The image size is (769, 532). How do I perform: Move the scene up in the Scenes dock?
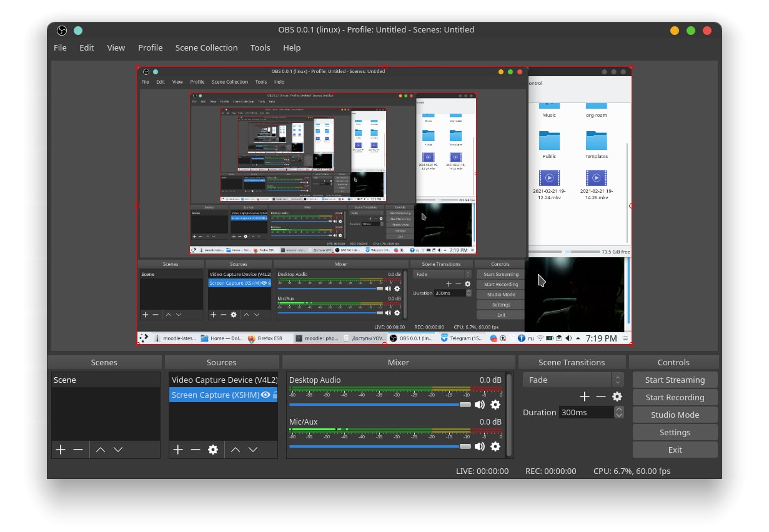[101, 450]
